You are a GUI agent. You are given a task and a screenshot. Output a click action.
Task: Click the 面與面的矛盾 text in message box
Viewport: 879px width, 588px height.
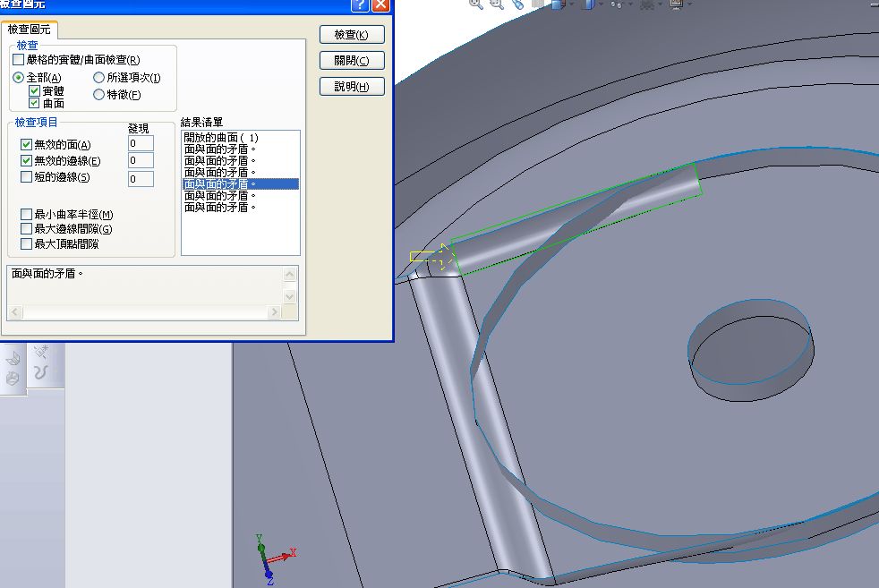[47, 274]
